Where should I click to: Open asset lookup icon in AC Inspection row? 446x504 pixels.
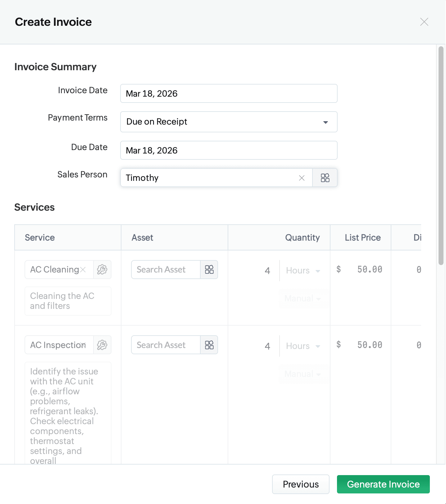[x=209, y=345]
